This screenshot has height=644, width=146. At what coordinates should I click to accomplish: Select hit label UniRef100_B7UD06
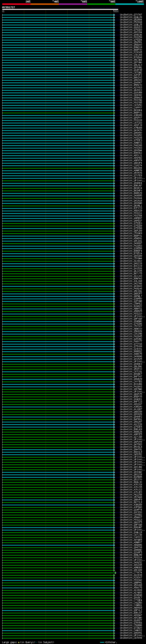[131, 57]
